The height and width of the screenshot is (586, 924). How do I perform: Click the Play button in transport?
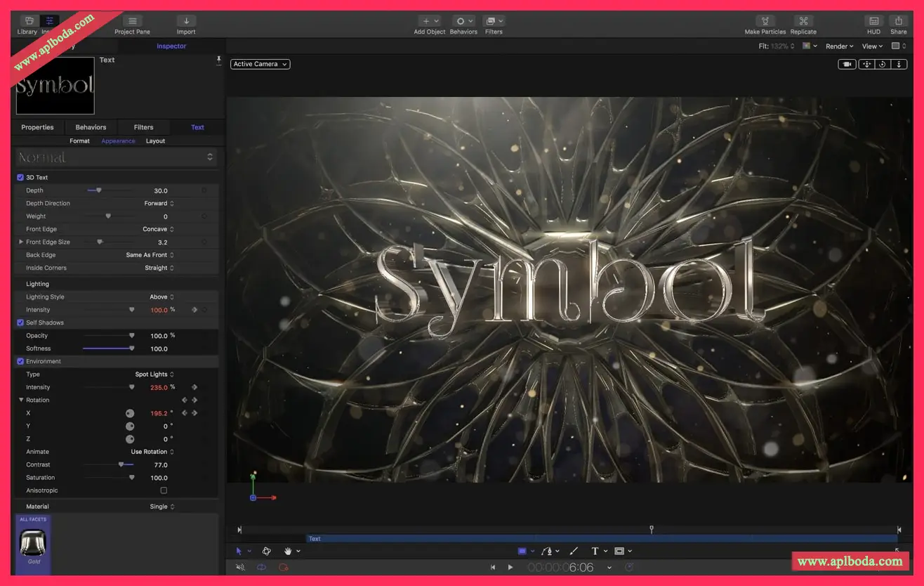tap(510, 567)
